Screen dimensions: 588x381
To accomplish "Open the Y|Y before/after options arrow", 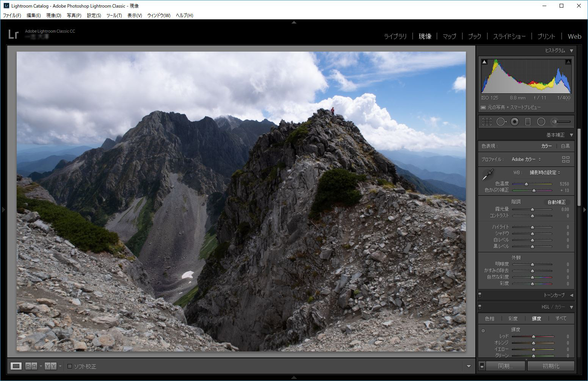I will (x=60, y=366).
